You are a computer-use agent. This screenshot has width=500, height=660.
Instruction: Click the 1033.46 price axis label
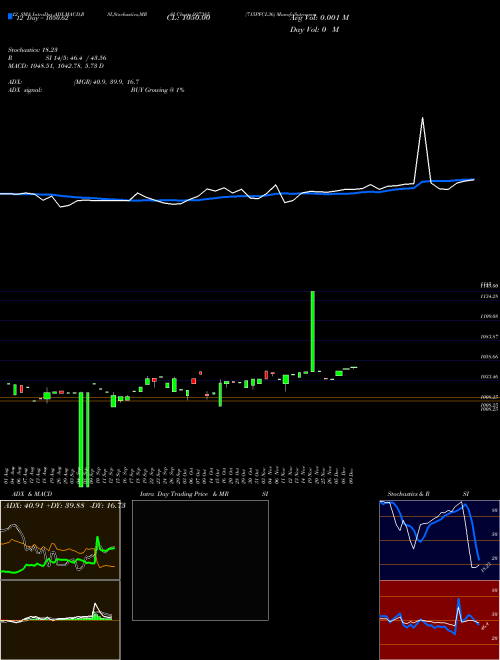[x=489, y=377]
